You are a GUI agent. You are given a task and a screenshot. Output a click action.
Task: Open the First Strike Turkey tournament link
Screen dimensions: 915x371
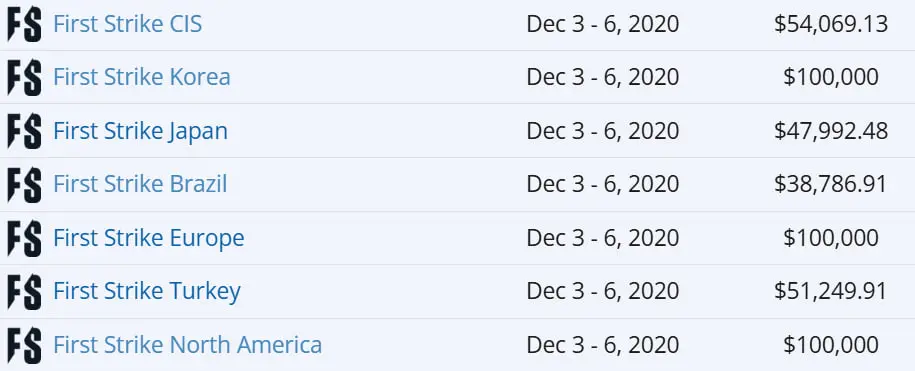coord(146,292)
